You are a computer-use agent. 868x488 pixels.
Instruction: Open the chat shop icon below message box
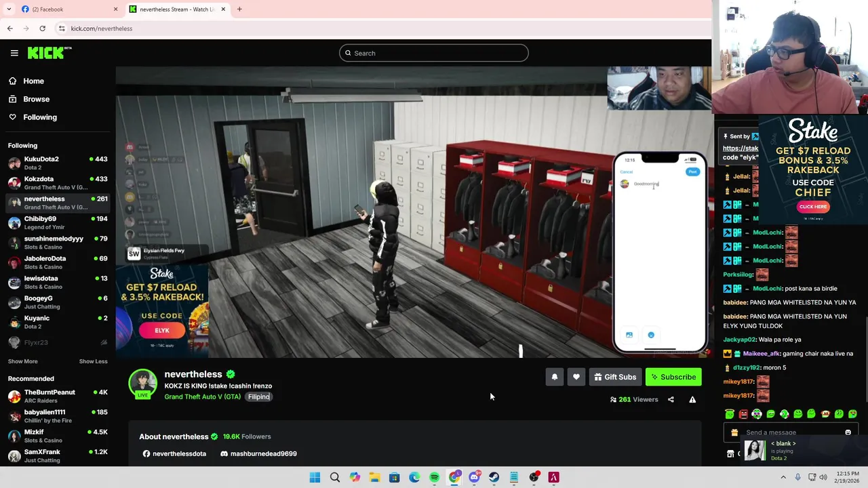click(730, 453)
